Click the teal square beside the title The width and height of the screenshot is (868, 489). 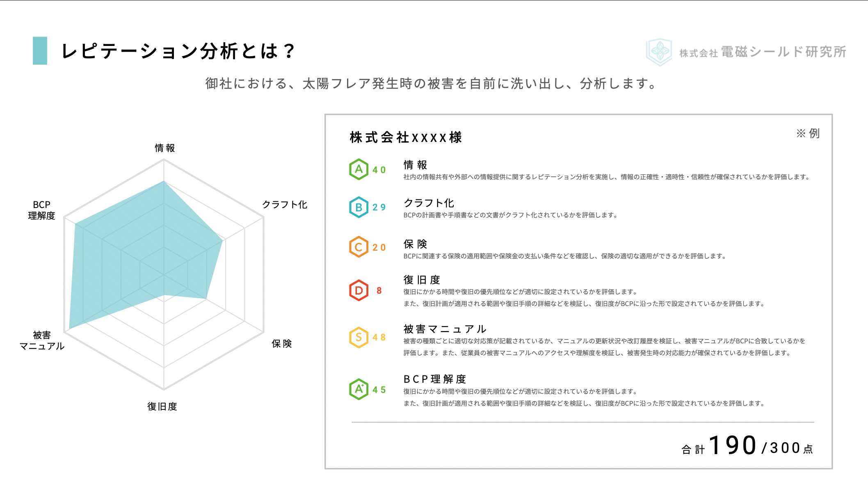(x=40, y=51)
